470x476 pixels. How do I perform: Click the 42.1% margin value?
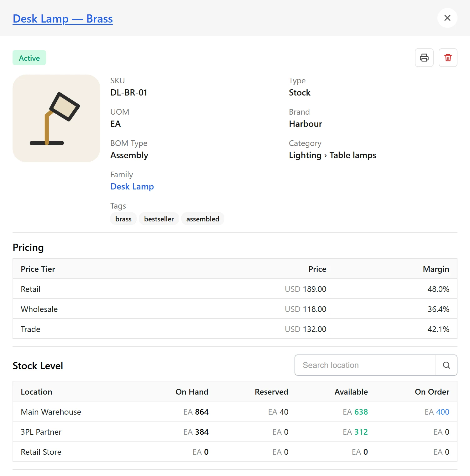[438, 329]
